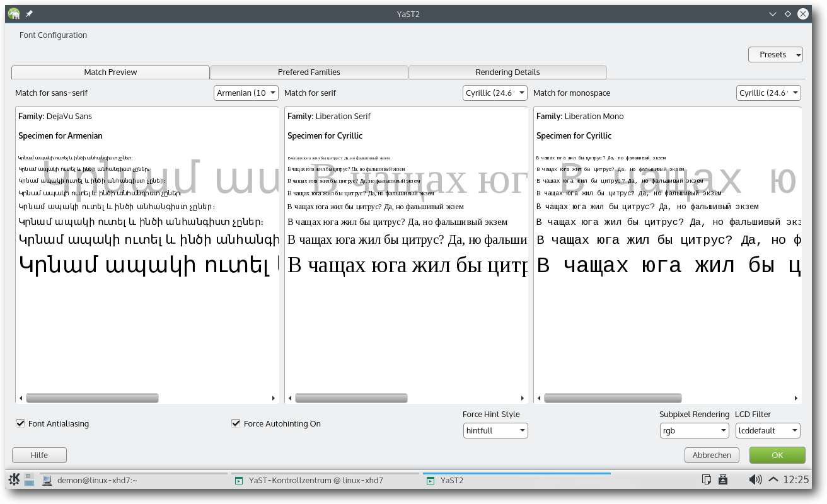Click 'Match for serif' label
The width and height of the screenshot is (827, 504).
(310, 93)
